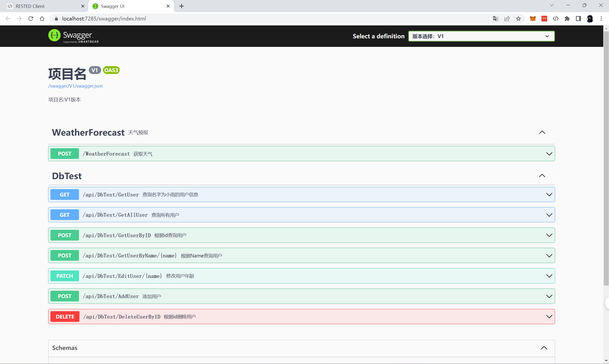Expand the DELETE DeleteUserByID endpoint
609x364 pixels.
[x=549, y=317]
